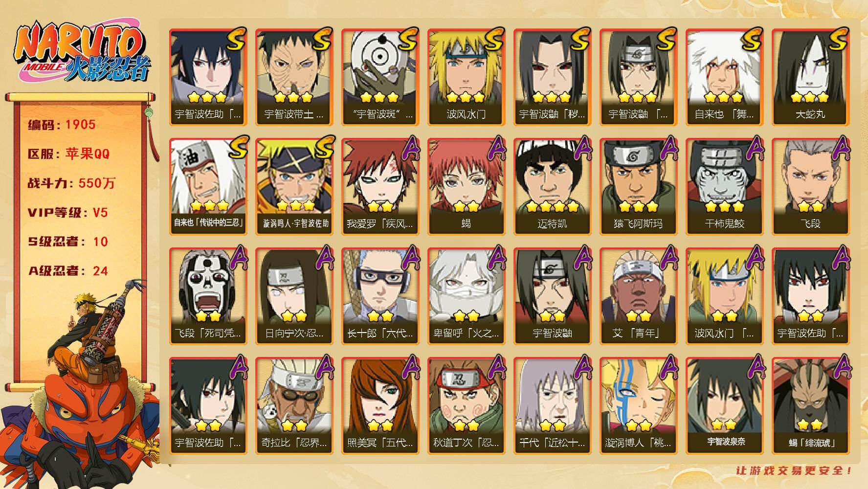Select the 蝎「绯流琥」card
868x489 pixels.
pyautogui.click(x=810, y=406)
